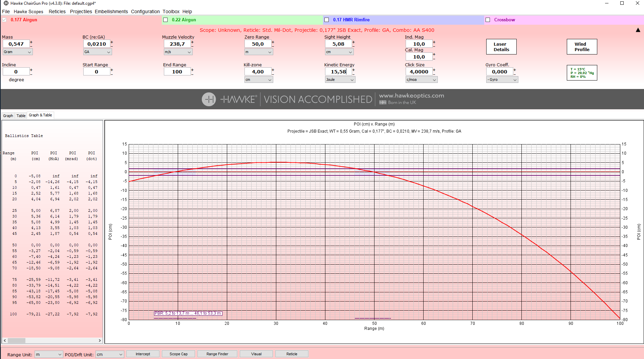This screenshot has width=644, height=359.
Task: Open the Click Size c/moa dropdown
Action: tap(421, 80)
